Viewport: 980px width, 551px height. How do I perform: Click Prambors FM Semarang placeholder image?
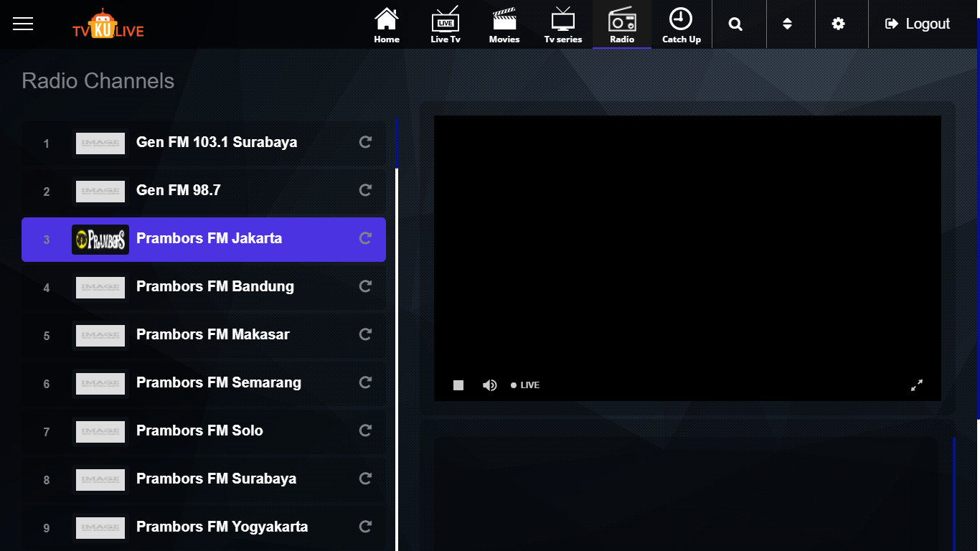100,384
